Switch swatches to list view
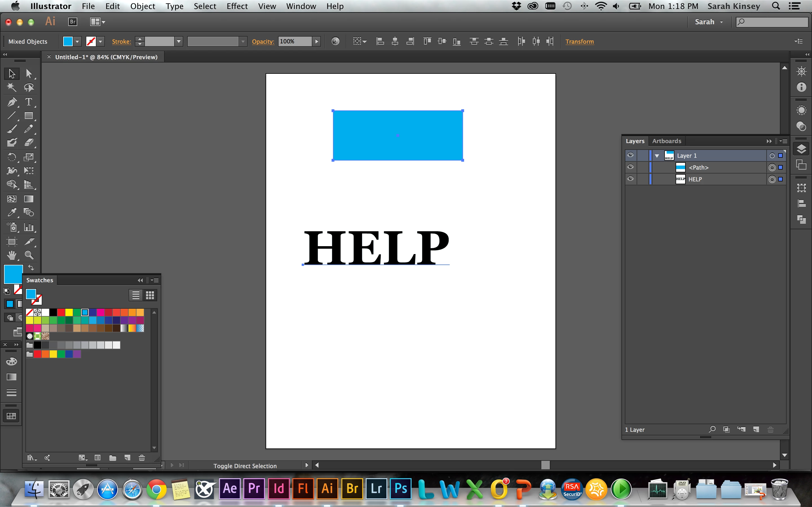Image resolution: width=812 pixels, height=507 pixels. point(136,295)
